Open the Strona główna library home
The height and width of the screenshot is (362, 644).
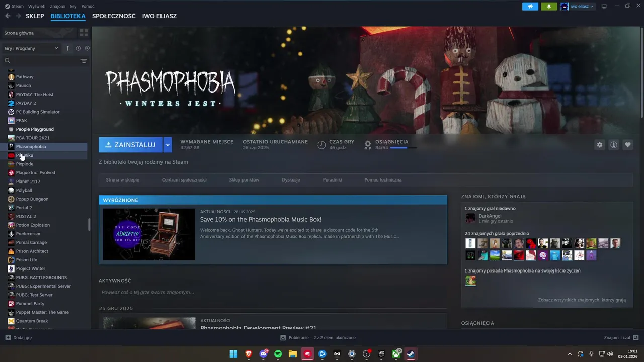pyautogui.click(x=19, y=33)
